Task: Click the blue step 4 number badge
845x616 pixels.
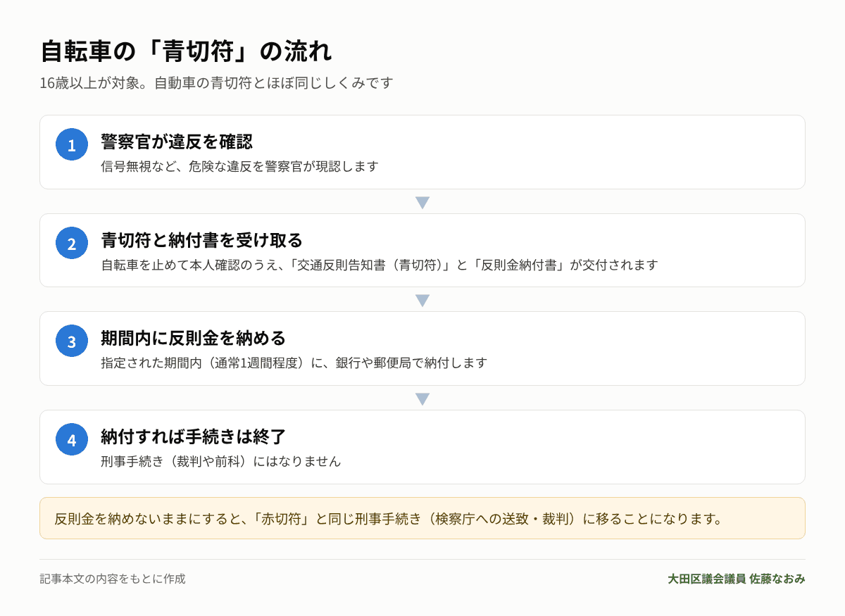Action: pos(72,439)
